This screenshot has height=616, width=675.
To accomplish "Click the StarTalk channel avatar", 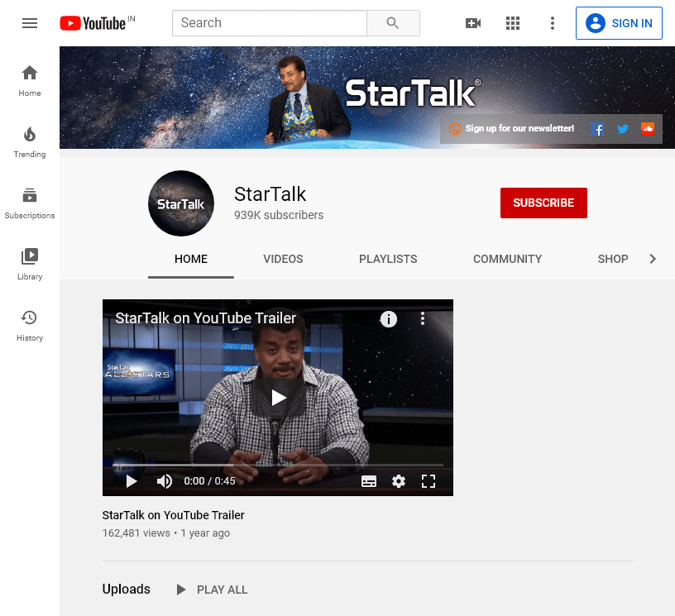I will click(x=181, y=203).
